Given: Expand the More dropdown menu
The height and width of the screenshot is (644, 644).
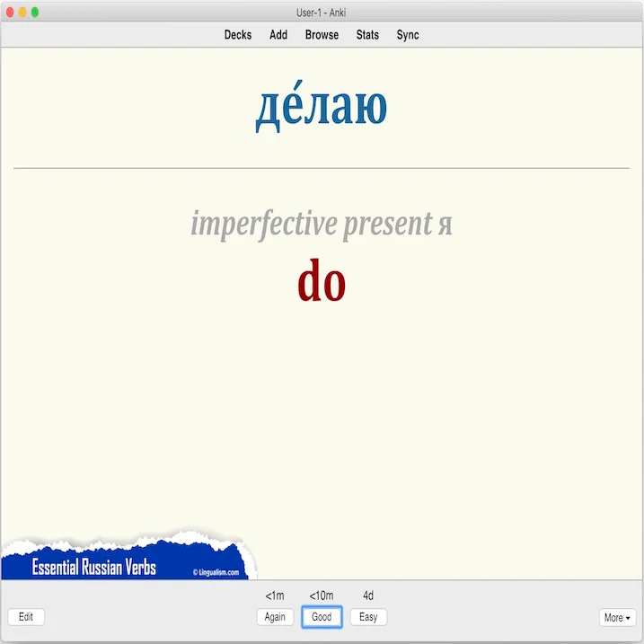Looking at the screenshot, I should [617, 617].
